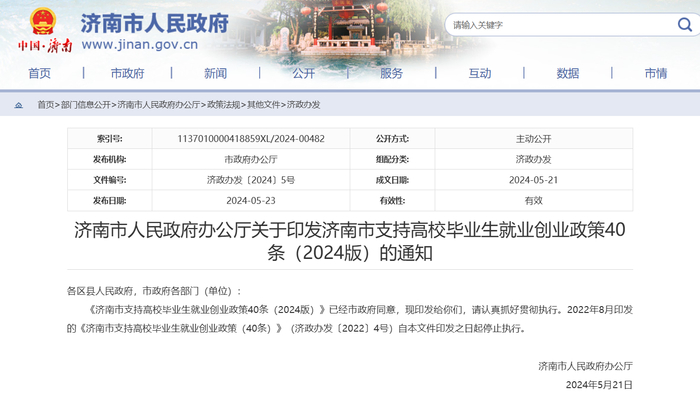This screenshot has height=396, width=700.
Task: Click the search magnifier icon
Action: coord(684,25)
